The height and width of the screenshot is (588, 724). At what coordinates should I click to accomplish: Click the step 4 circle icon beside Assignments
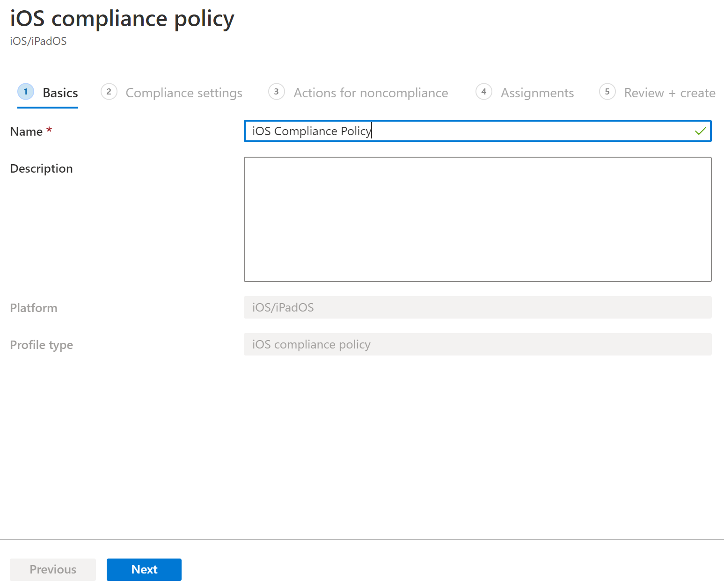click(483, 92)
